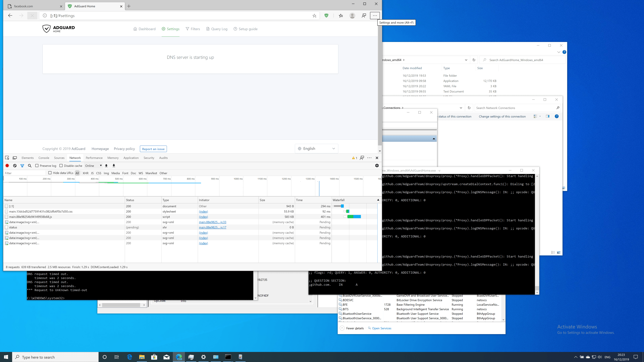Add page to favorites with star icon
Screen dimensions: 644x362
coord(314,16)
